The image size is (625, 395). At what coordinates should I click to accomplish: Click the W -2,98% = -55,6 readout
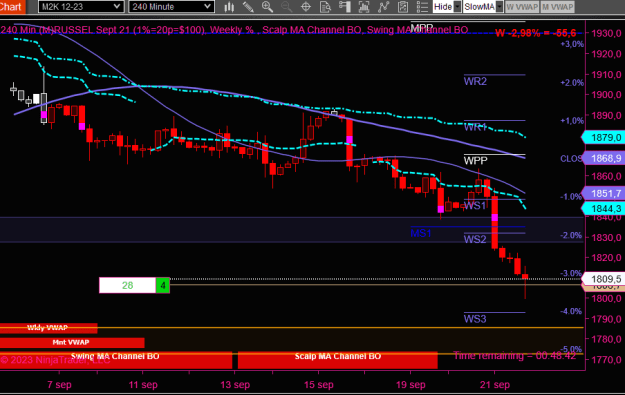(x=535, y=33)
